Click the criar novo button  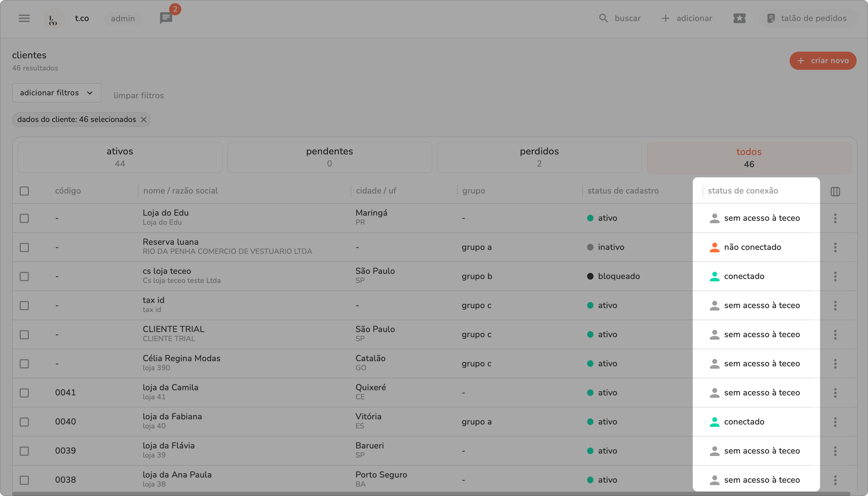823,61
